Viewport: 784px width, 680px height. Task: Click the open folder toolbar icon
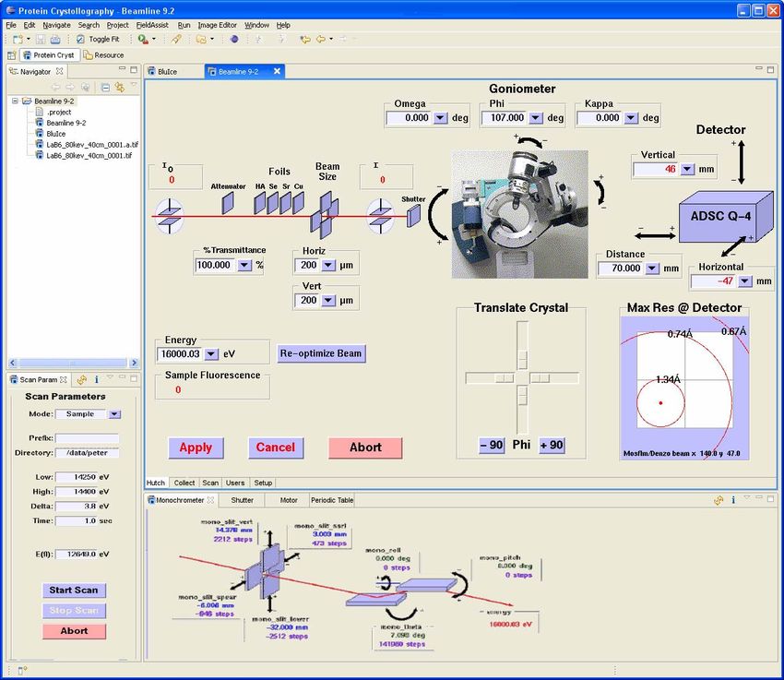[x=201, y=39]
